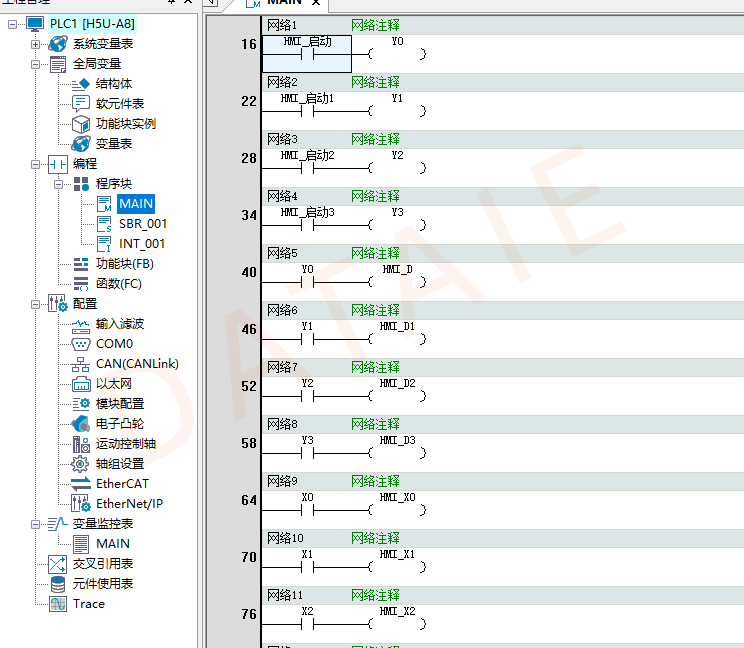Click the COM0 serial port icon
Viewport: 744px width, 648px height.
point(81,344)
